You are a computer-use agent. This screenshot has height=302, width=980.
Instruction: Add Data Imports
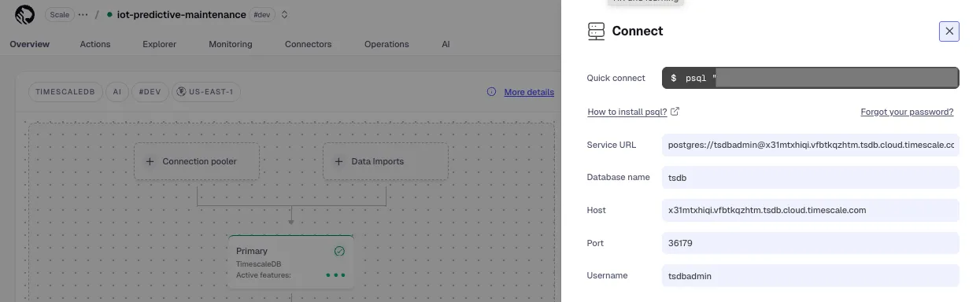386,161
